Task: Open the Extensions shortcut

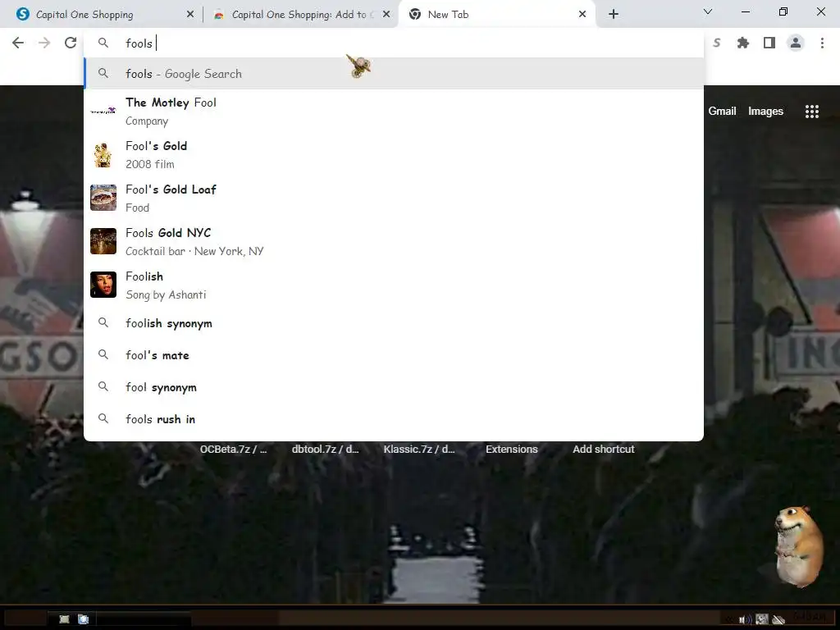Action: coord(512,449)
